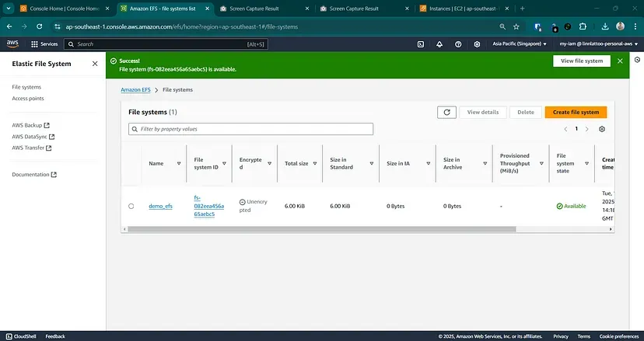
Task: Close the Elastic File System sidebar
Action: pyautogui.click(x=95, y=64)
